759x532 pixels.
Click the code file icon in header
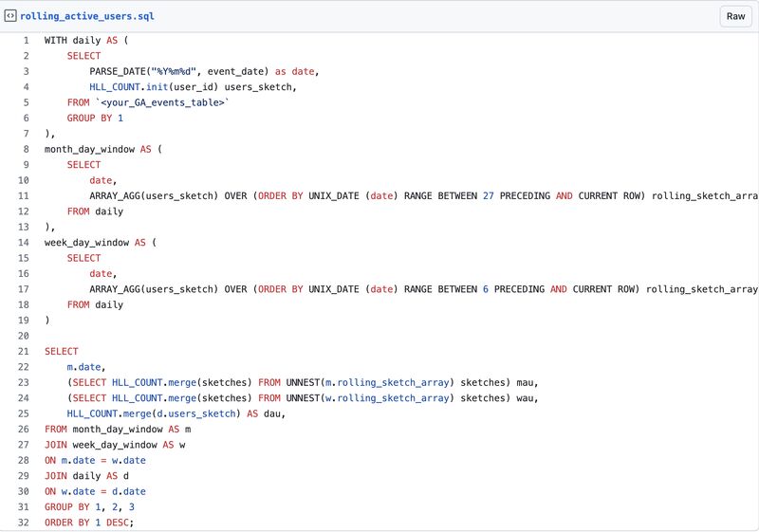pos(10,16)
